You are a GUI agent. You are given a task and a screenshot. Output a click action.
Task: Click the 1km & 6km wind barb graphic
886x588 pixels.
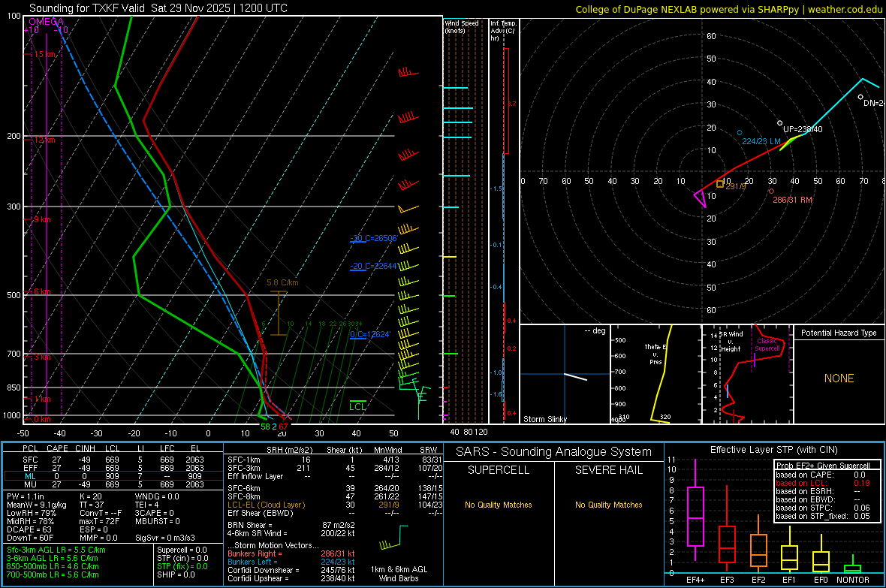tap(394, 537)
